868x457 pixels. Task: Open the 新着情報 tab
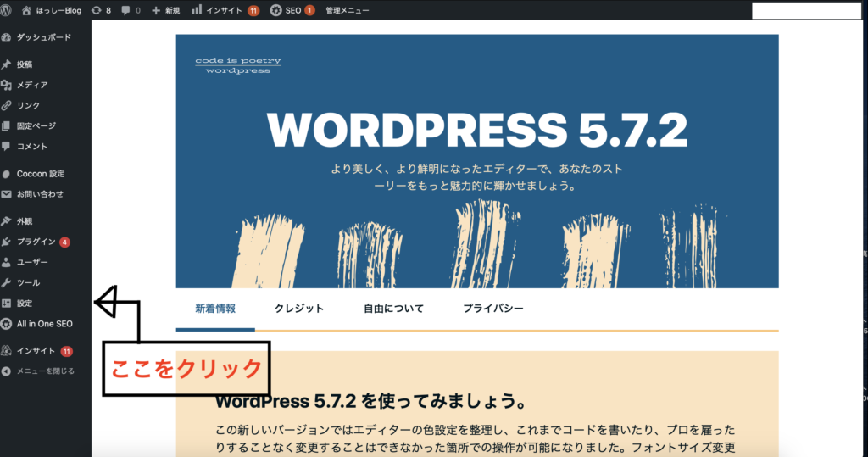(x=215, y=309)
